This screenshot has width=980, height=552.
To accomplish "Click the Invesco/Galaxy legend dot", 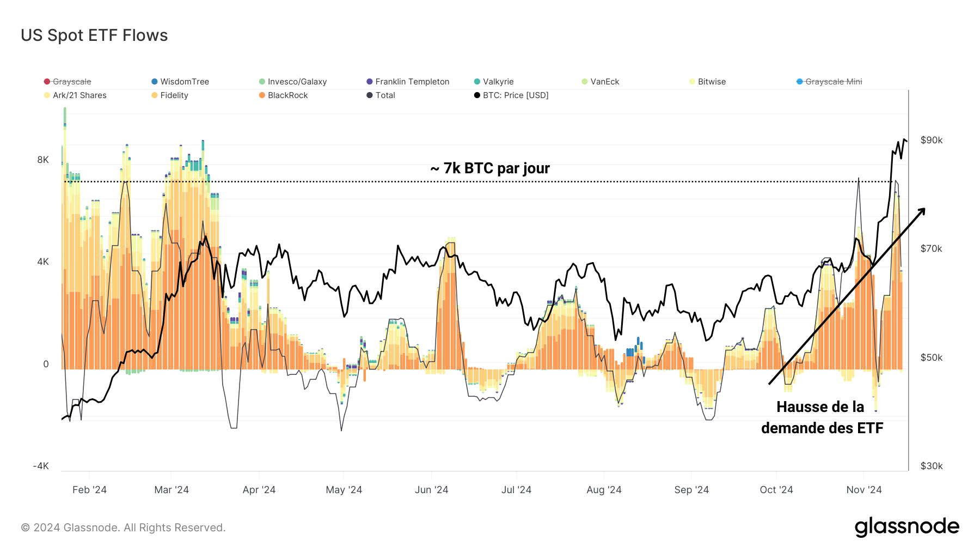I will click(x=262, y=81).
